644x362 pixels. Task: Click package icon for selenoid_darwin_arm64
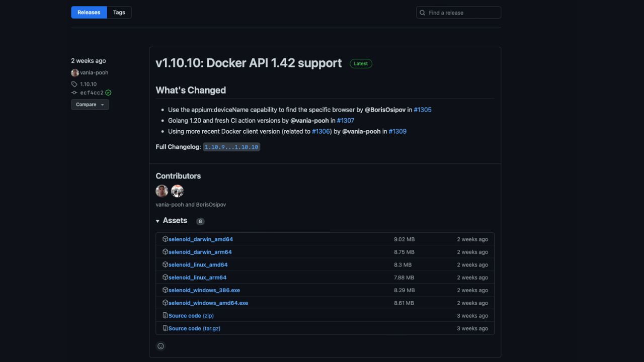pos(165,251)
